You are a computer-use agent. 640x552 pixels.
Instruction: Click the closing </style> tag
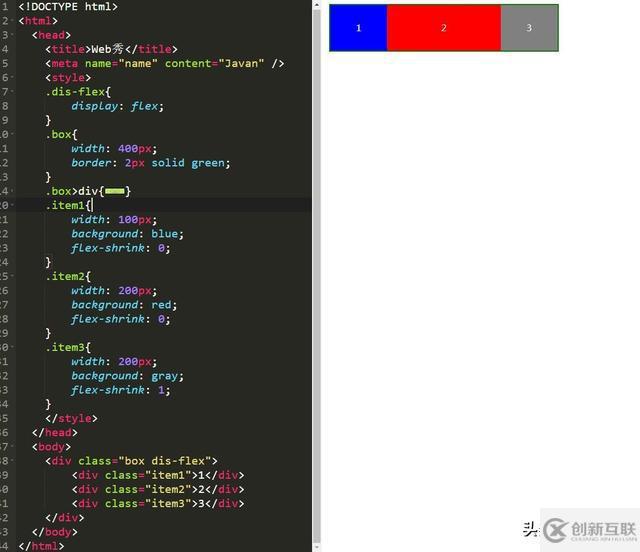point(71,418)
